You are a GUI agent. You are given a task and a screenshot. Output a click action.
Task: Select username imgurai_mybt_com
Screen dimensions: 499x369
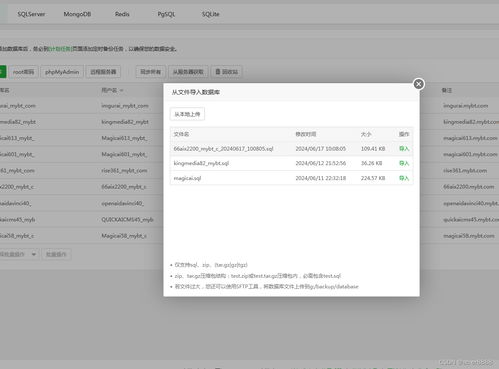pos(125,106)
